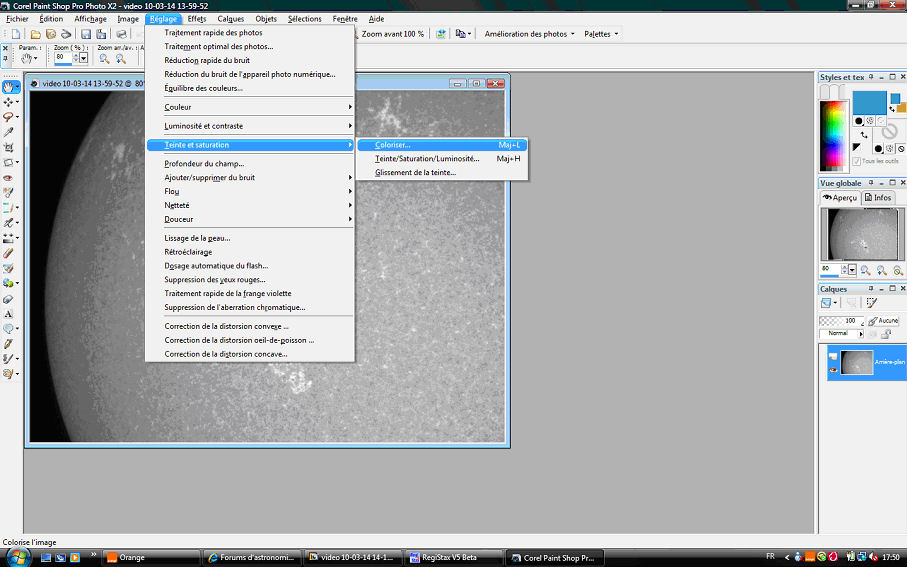Click Suppression des yeux rouges...

(x=215, y=280)
